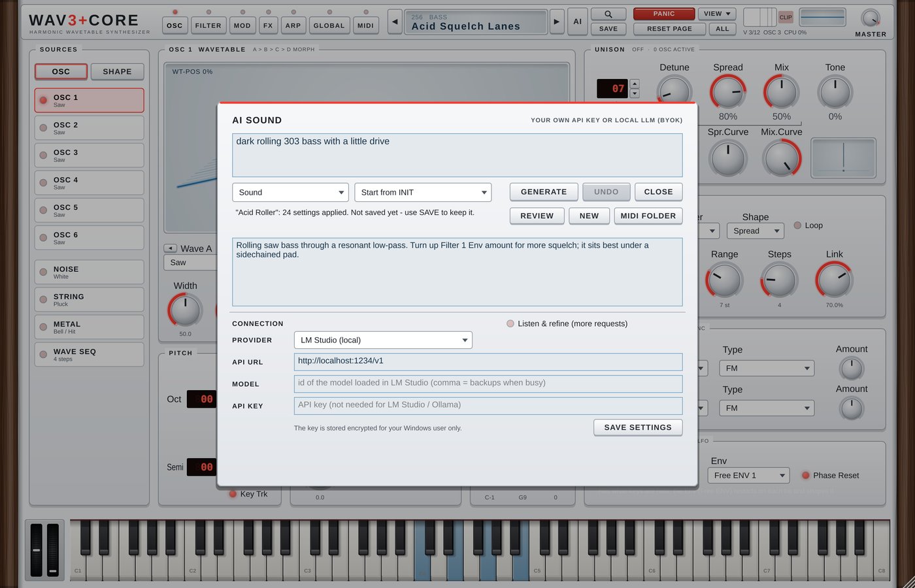
Task: Click the pitch bend wheel slider
Action: pyautogui.click(x=36, y=550)
